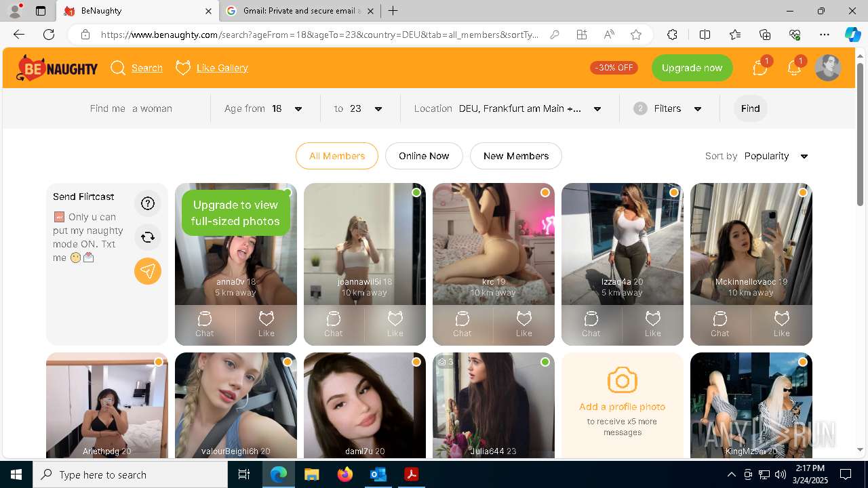
Task: Start chat with joannawil5i
Action: (x=334, y=324)
